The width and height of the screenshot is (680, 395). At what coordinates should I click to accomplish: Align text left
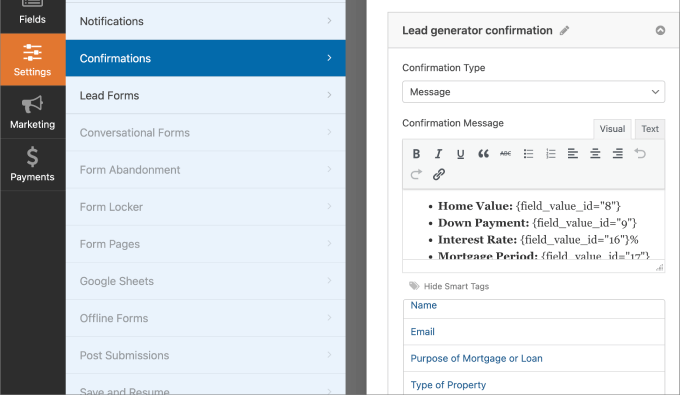[573, 153]
